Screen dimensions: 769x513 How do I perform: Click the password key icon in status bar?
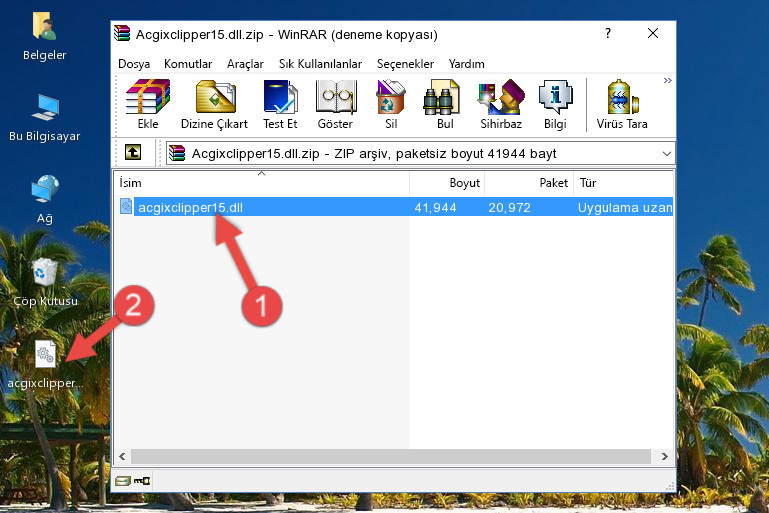142,481
